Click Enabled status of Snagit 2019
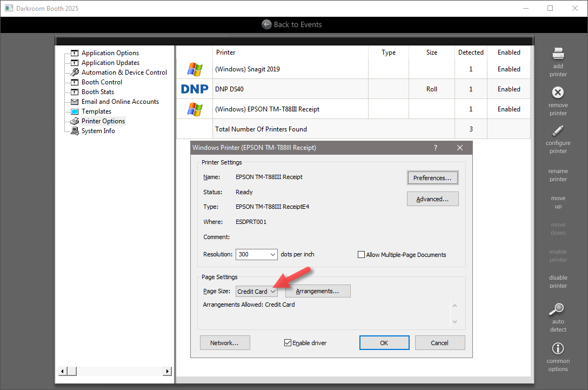Screen dimensions: 588x390 (x=509, y=69)
